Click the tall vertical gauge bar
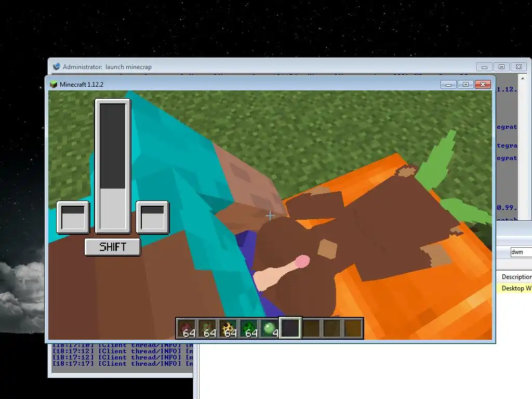This screenshot has width=532, height=399. point(113,166)
